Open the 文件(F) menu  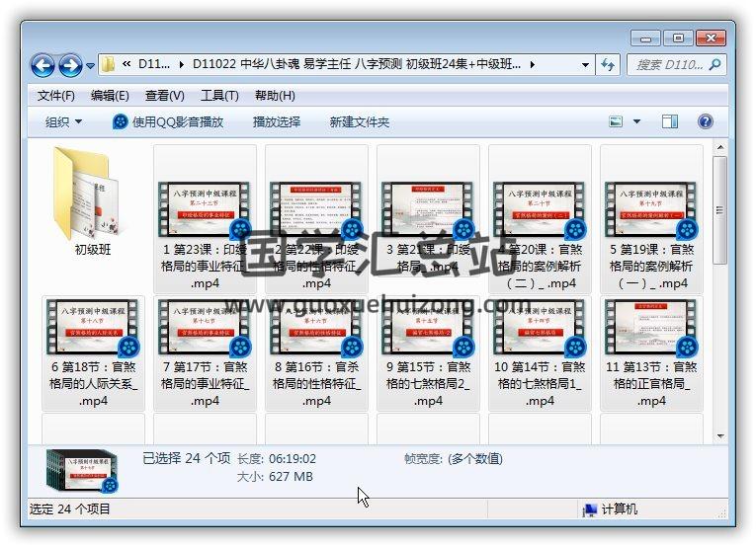point(56,96)
